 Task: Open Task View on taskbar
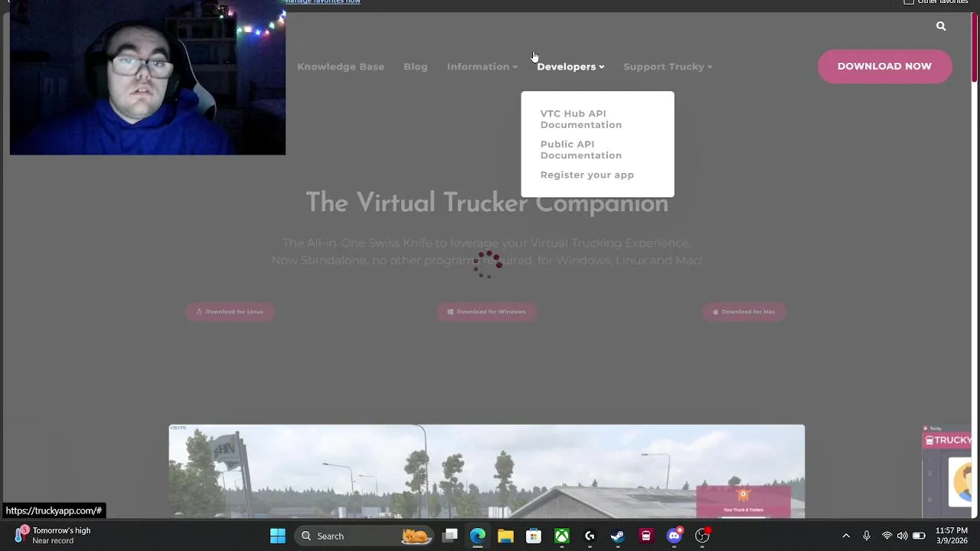pos(450,536)
